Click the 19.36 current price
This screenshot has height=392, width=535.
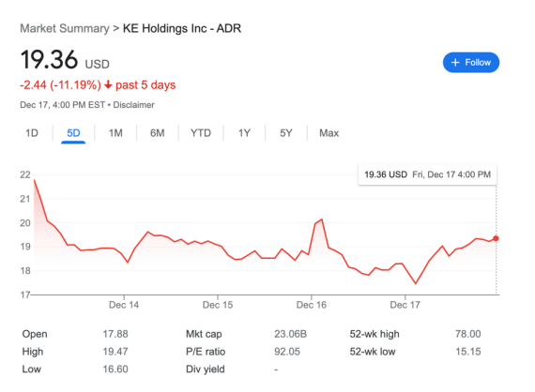[x=49, y=60]
